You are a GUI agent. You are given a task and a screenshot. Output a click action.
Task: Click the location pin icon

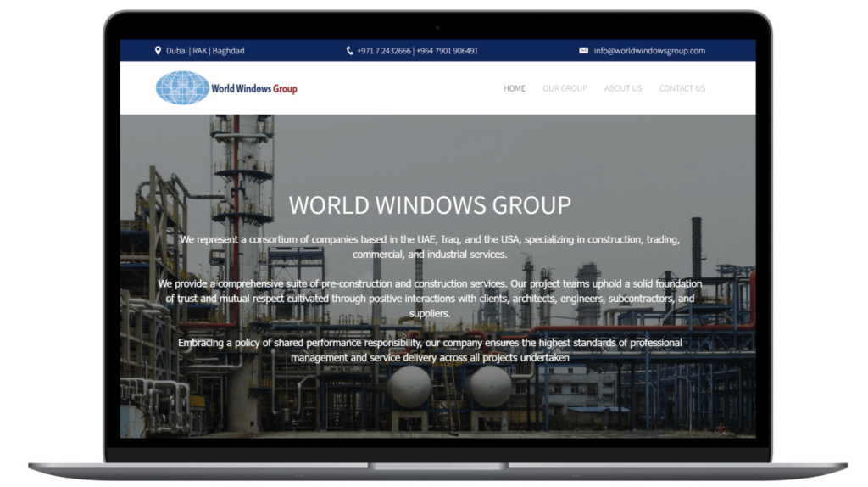158,50
